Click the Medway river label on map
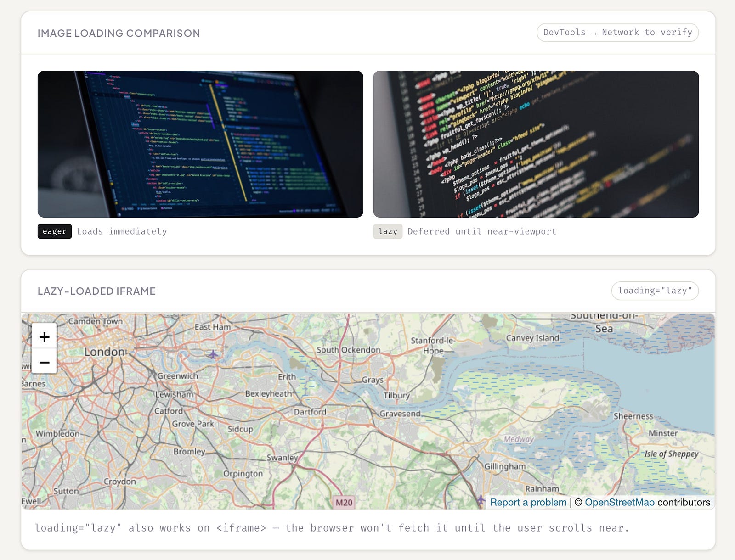 [519, 439]
